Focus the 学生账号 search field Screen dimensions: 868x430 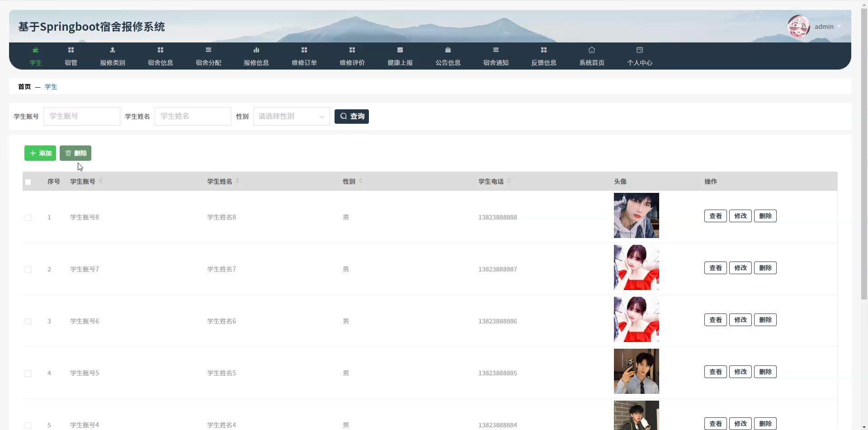(82, 117)
